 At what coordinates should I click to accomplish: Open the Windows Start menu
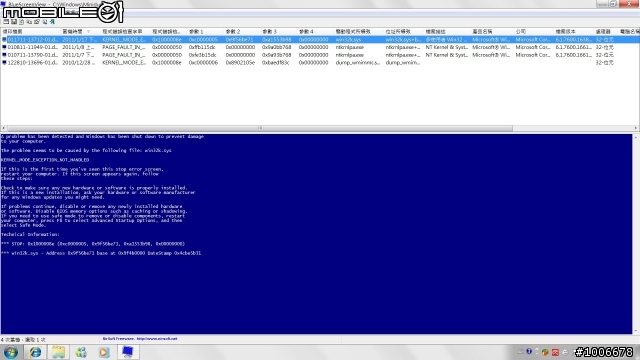pos(11,352)
